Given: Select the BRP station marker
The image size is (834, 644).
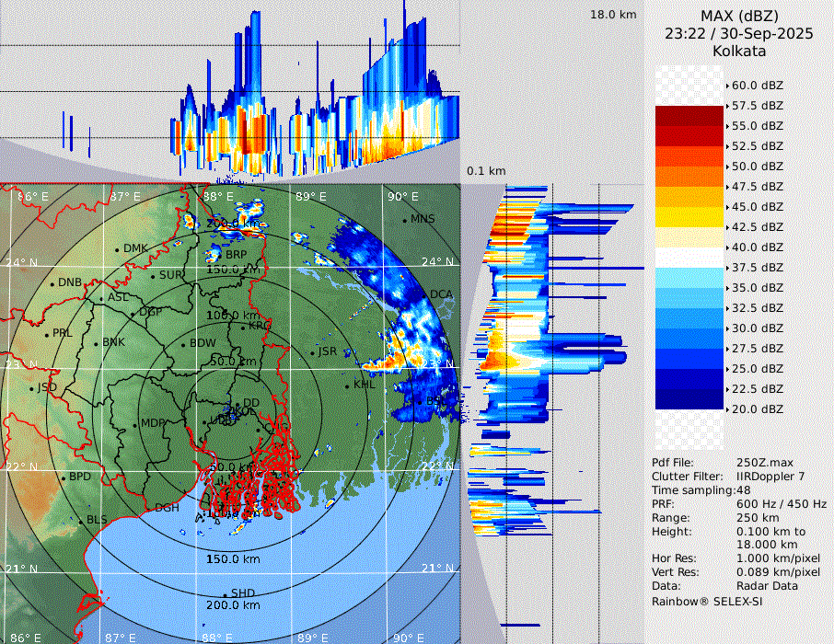Looking at the screenshot, I should [x=220, y=255].
